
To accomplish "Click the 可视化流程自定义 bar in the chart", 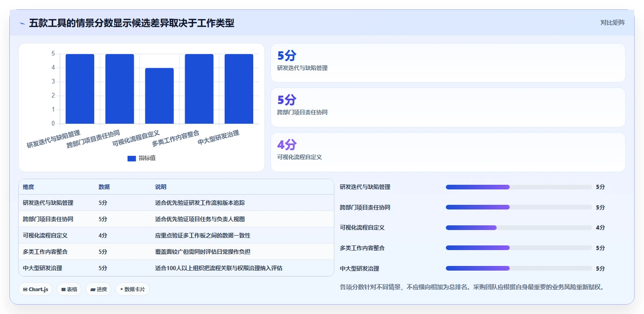I will pos(159,96).
